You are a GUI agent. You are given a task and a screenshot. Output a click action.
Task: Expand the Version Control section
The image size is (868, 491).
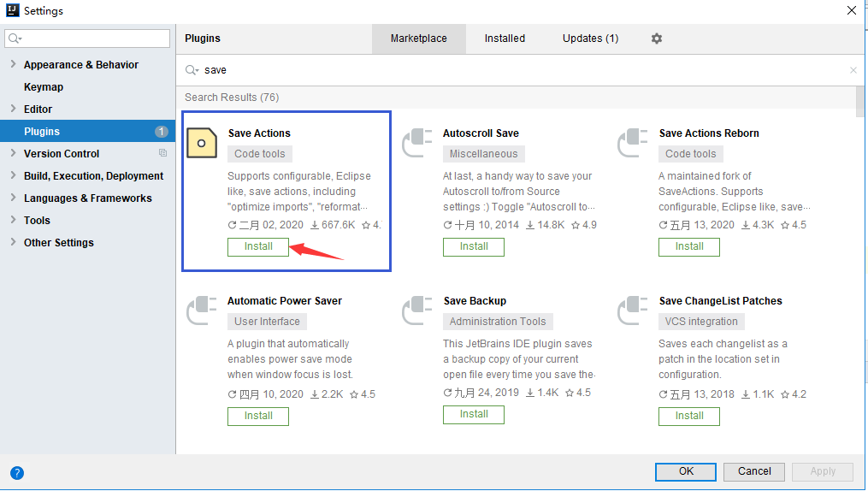point(14,153)
